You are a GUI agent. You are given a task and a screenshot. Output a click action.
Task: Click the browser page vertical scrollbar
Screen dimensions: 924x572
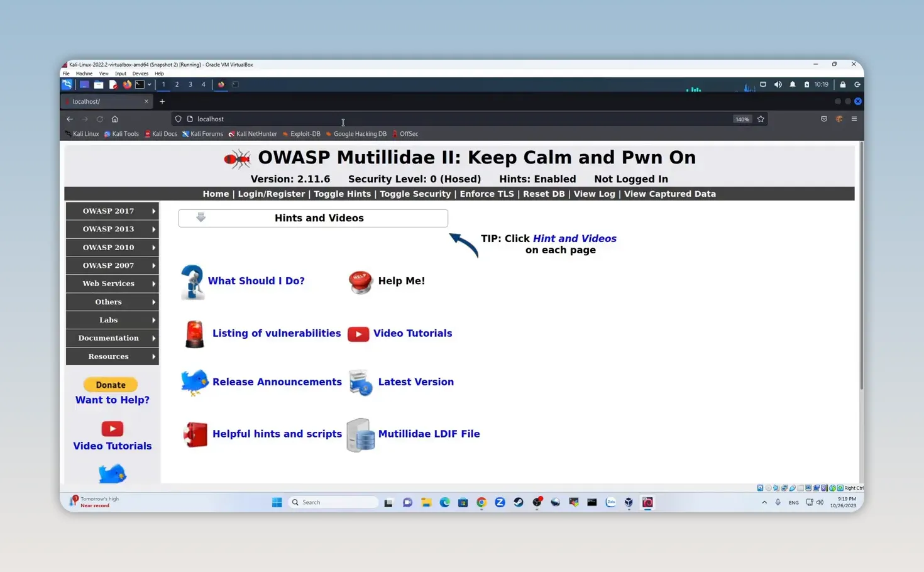861,267
